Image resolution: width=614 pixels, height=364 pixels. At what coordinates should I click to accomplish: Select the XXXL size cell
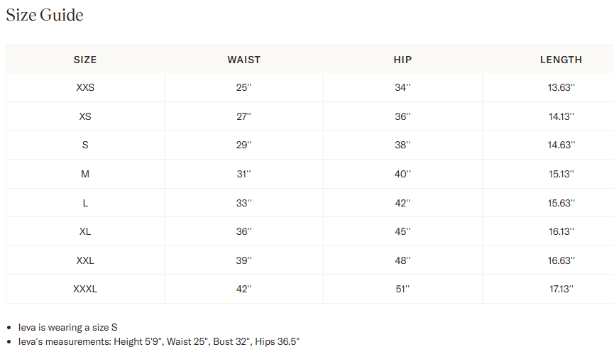pyautogui.click(x=85, y=289)
